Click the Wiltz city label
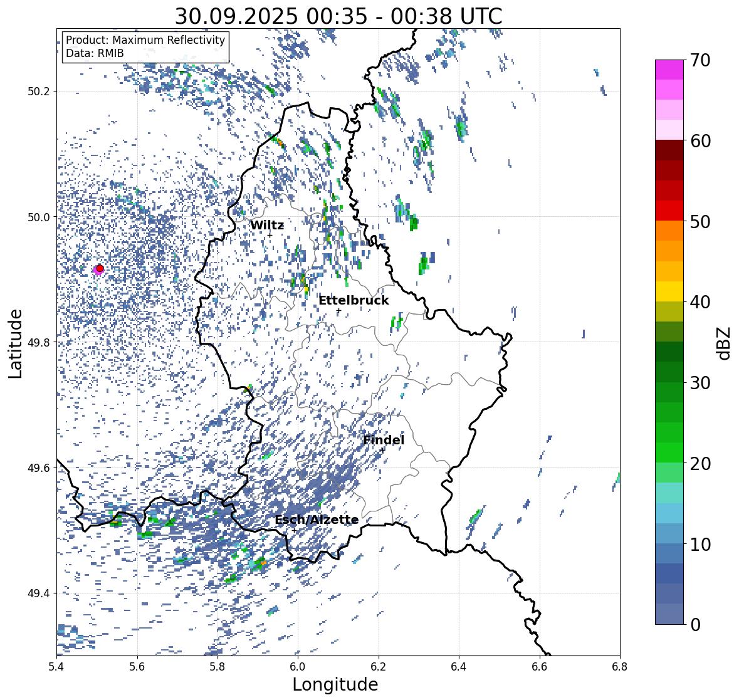This screenshot has height=700, width=739. click(x=267, y=225)
